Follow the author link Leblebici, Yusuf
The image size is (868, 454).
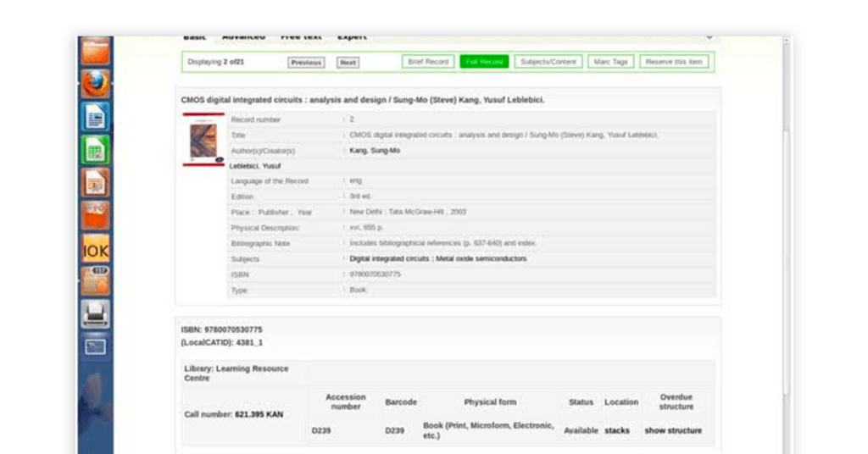click(x=255, y=166)
